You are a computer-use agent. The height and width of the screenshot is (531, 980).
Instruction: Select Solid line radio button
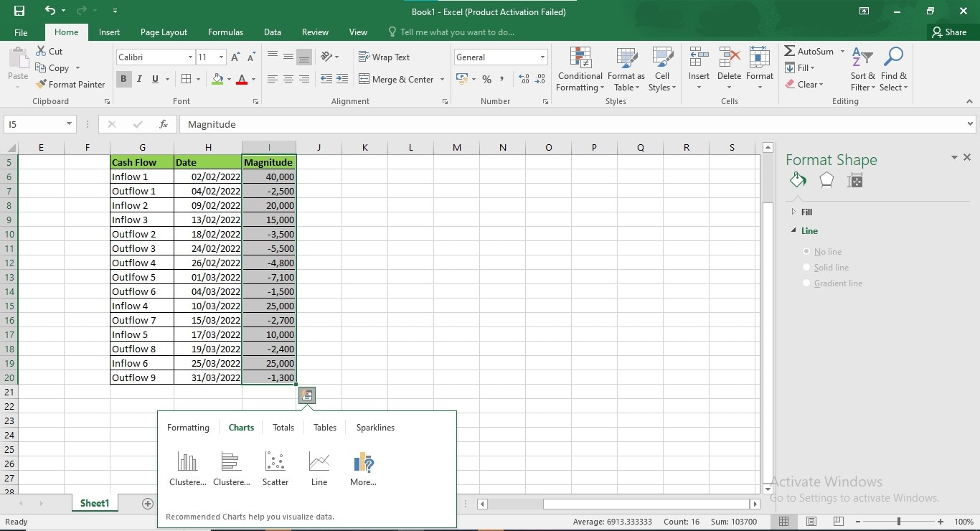807,268
